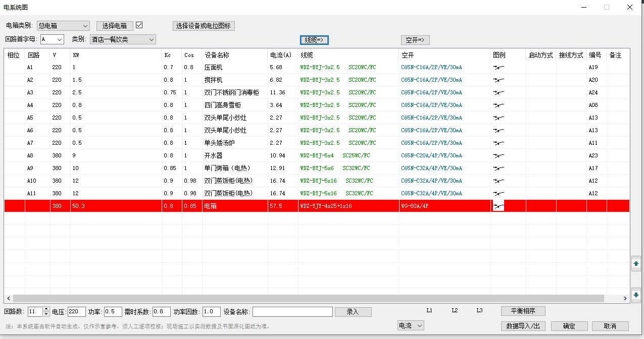Click the horizontal scrollbar left arrow
Viewport: 644px width, 339px height.
click(8, 298)
